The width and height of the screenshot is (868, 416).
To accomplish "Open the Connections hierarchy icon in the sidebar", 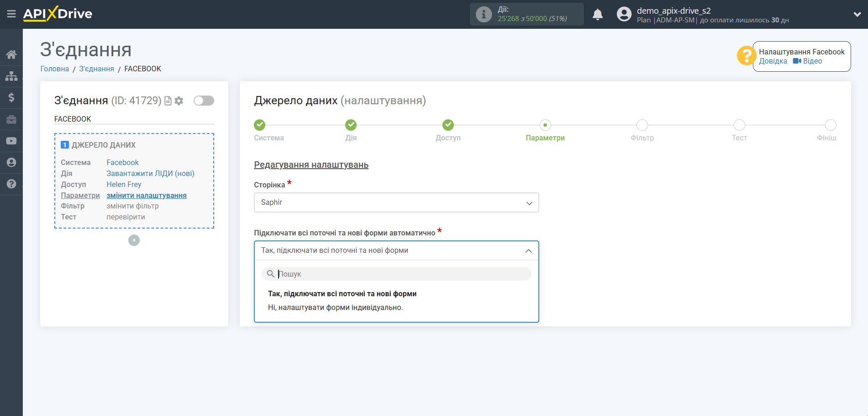I will (11, 75).
